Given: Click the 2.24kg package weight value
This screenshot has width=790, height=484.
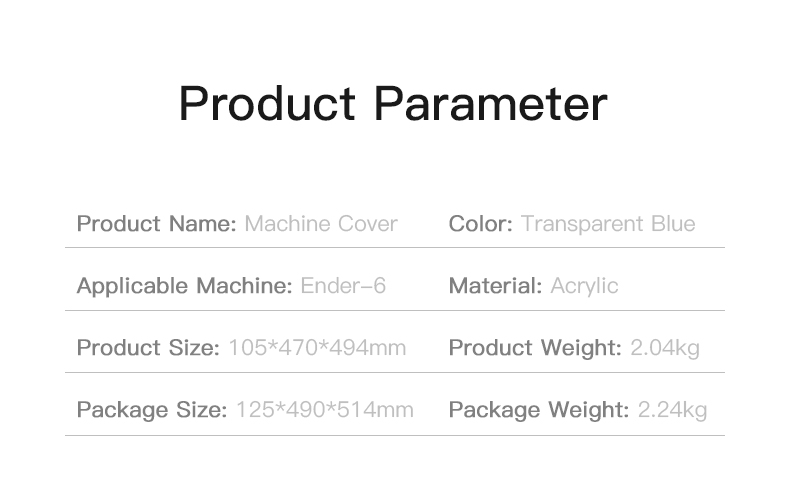Looking at the screenshot, I should tap(673, 410).
